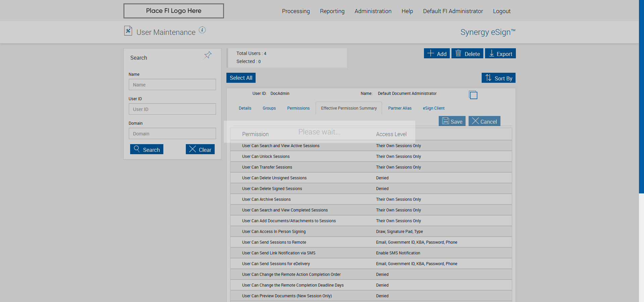The image size is (644, 302).
Task: Switch to the Groups tab
Action: (x=269, y=108)
